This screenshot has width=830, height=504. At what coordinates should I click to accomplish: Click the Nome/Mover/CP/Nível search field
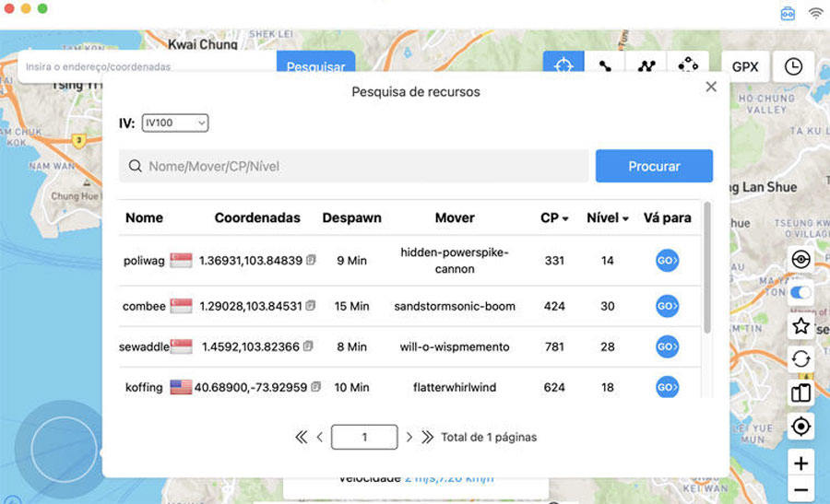pos(353,166)
